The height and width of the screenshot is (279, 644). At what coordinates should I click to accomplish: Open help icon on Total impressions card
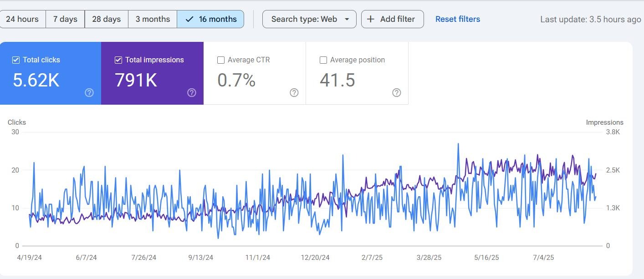tap(192, 93)
